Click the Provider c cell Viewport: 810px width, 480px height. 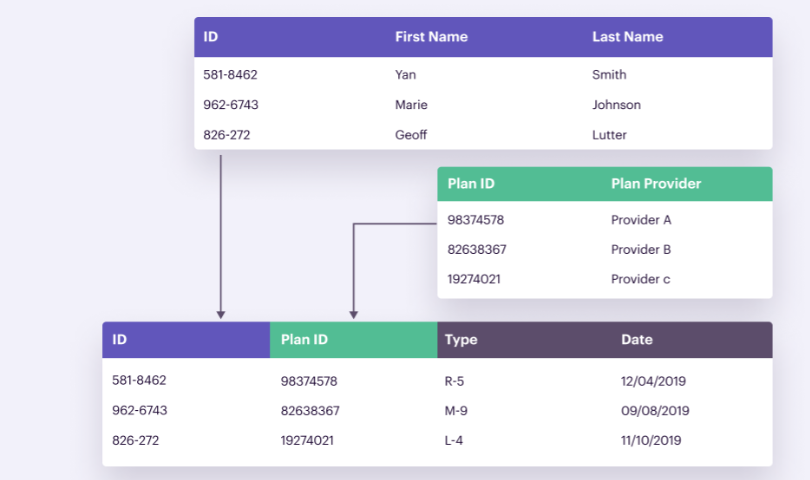[x=641, y=279]
